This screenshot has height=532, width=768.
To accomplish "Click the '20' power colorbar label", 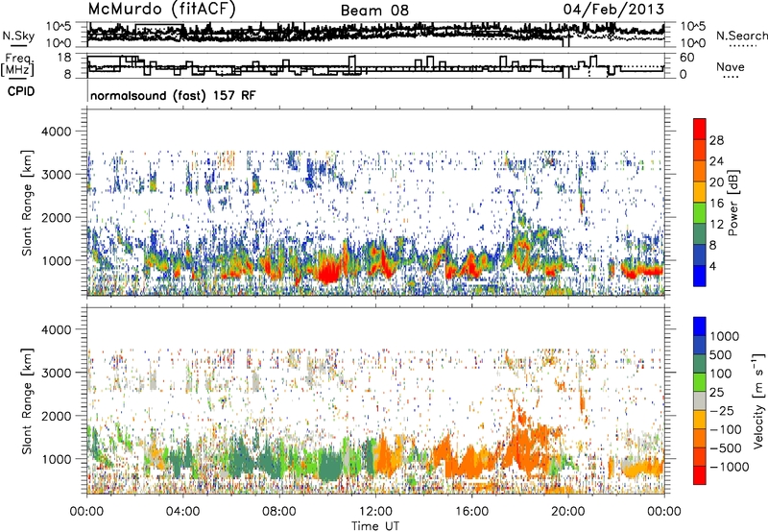I will click(716, 182).
